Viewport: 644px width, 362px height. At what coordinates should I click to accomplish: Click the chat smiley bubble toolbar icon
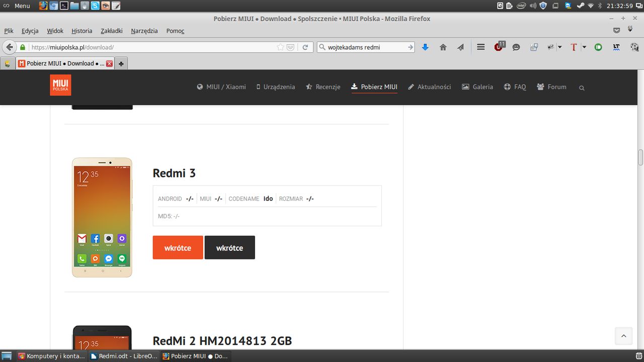point(516,47)
